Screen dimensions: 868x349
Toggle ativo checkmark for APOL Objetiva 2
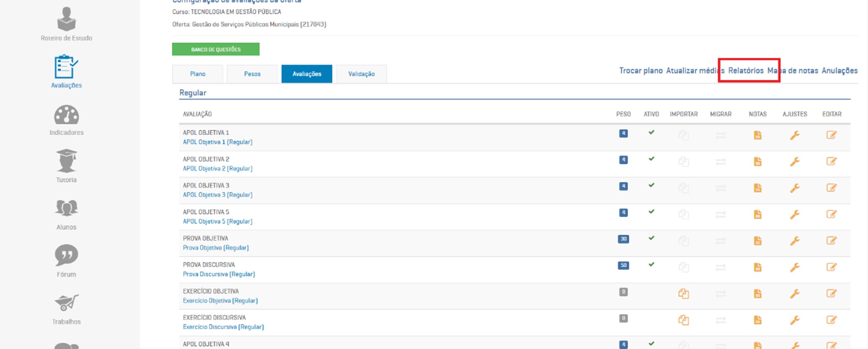(651, 159)
